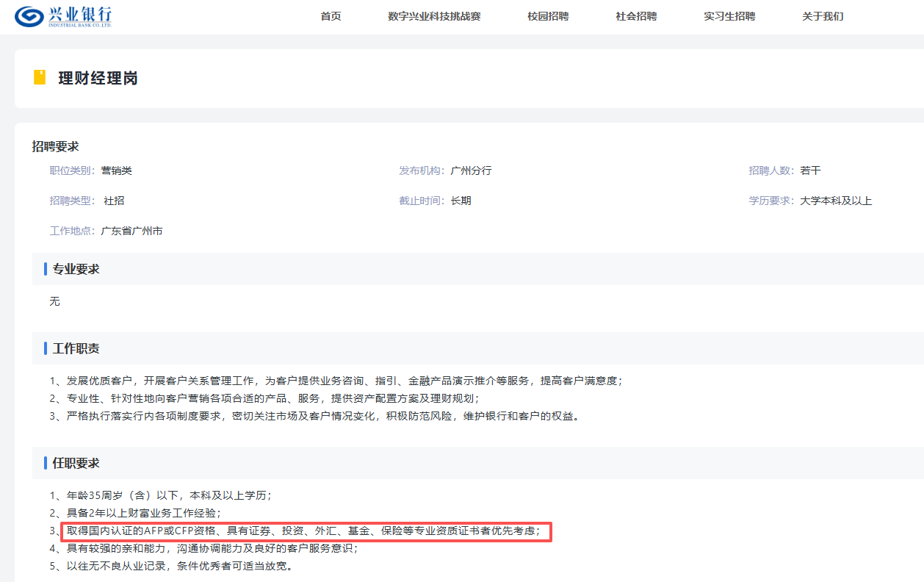Click the 广州分行 publishing branch value
Viewport: 924px width, 582px height.
click(x=471, y=170)
